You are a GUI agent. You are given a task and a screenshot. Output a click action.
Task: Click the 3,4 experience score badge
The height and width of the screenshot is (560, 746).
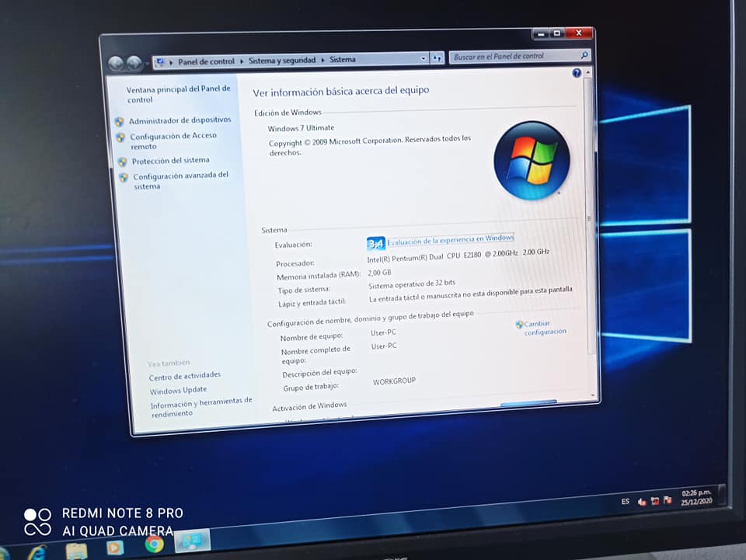376,244
